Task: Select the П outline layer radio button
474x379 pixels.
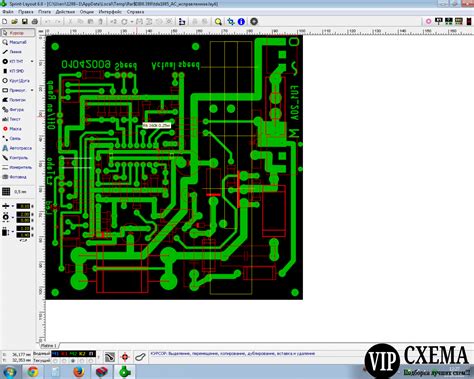Action: click(x=91, y=361)
